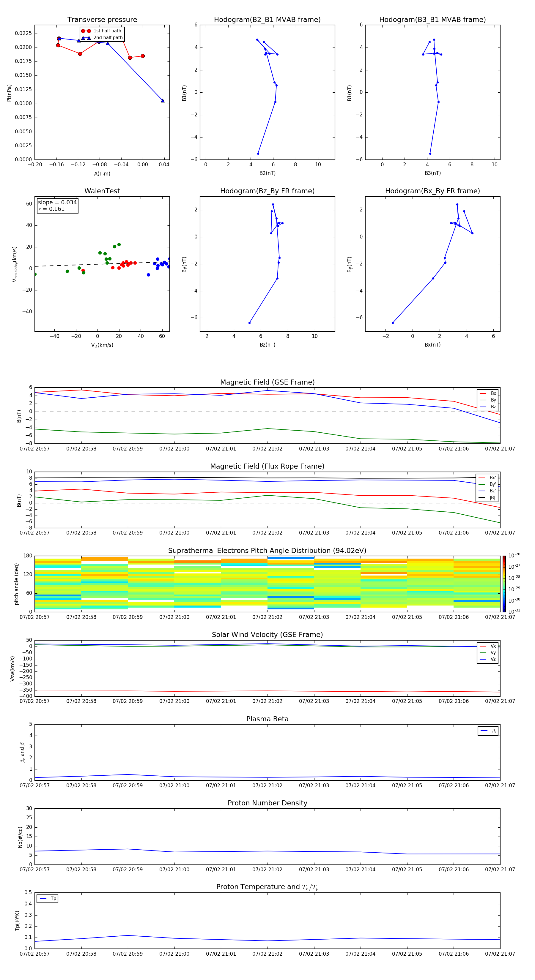The height and width of the screenshot is (980, 535).
Task: Click the lowest data point in Hodogram(Bx_By)
Action: (393, 323)
